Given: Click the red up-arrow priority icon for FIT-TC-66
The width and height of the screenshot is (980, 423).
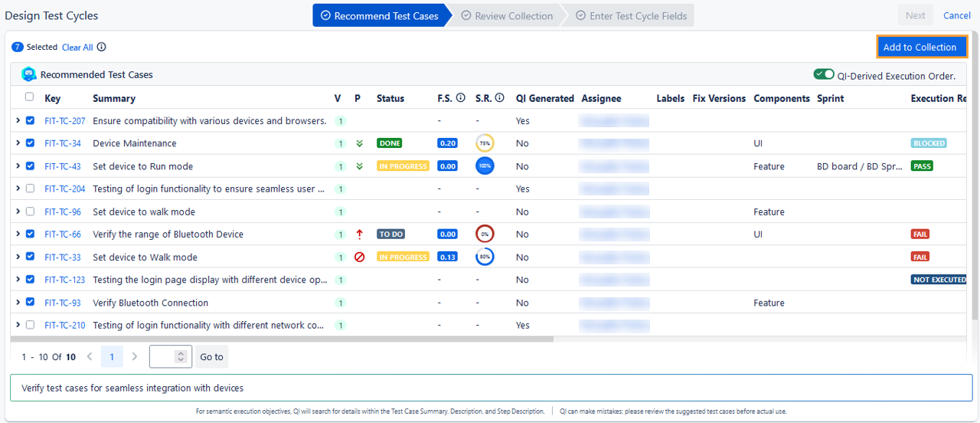Looking at the screenshot, I should pos(359,234).
